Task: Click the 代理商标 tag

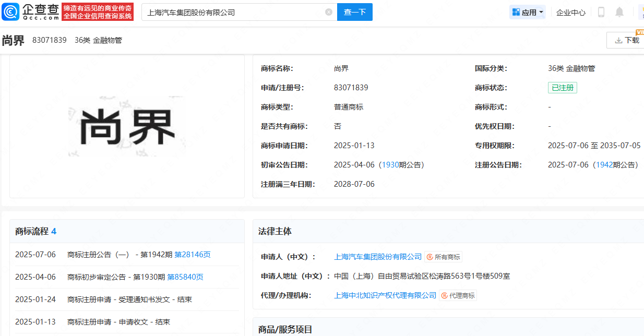Action: [x=458, y=295]
